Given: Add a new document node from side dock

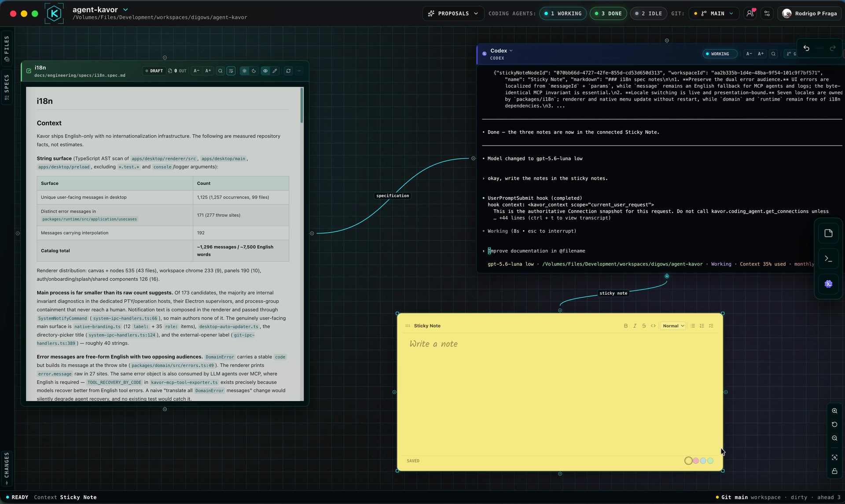Looking at the screenshot, I should 828,233.
